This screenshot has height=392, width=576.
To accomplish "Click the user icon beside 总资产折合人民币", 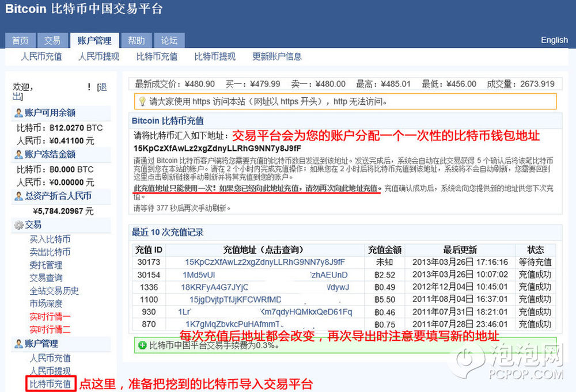I will 18,196.
